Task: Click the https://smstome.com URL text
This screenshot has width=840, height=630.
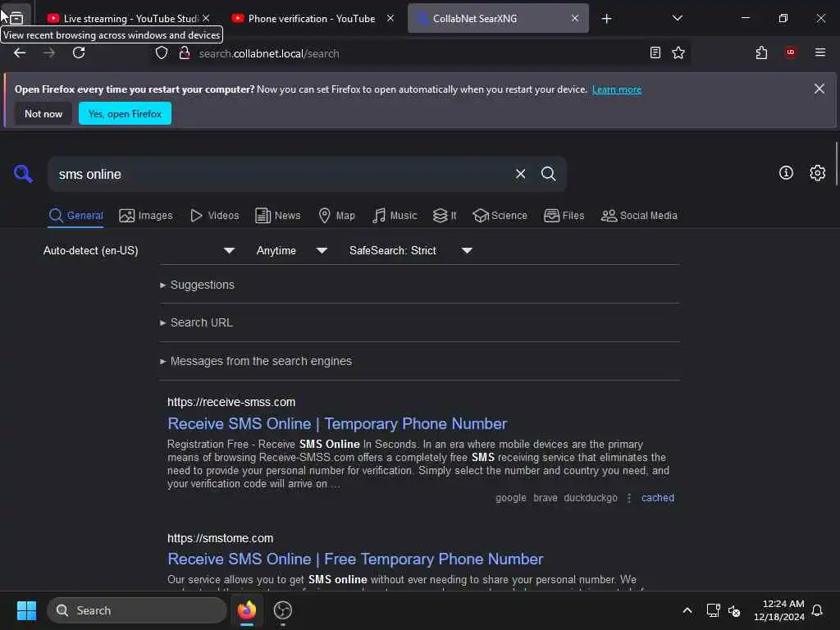Action: pyautogui.click(x=220, y=538)
